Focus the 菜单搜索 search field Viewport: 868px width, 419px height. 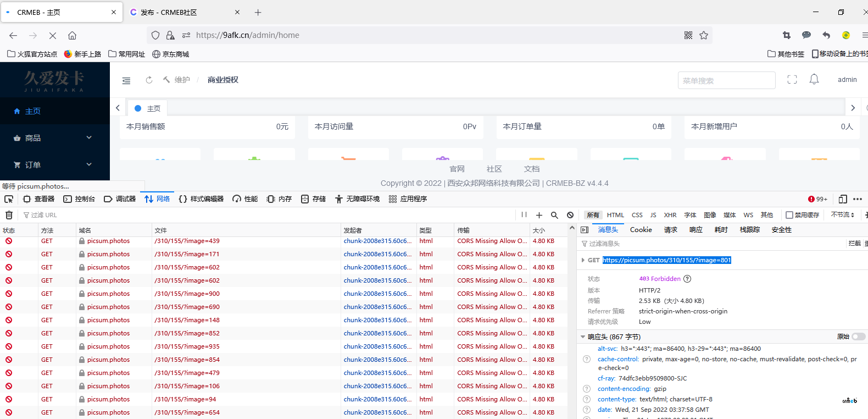726,80
